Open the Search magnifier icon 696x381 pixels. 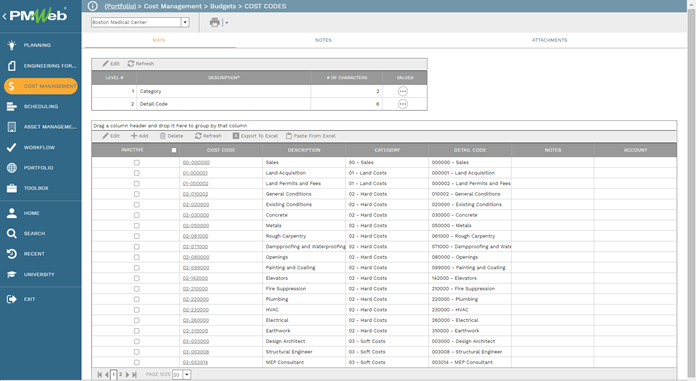point(12,234)
